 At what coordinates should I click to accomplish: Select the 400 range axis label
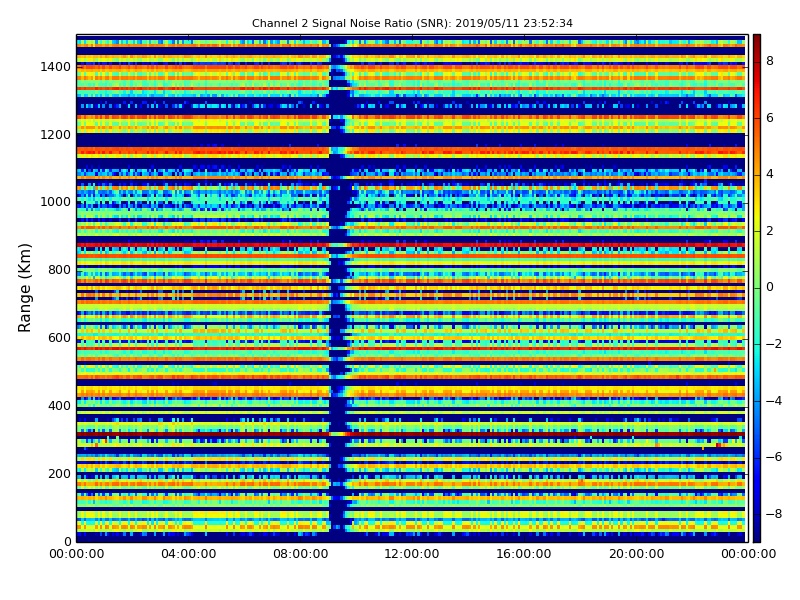coord(59,406)
